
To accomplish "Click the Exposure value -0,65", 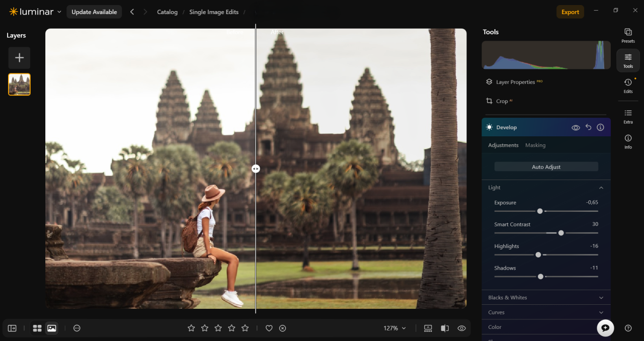I will click(x=592, y=202).
